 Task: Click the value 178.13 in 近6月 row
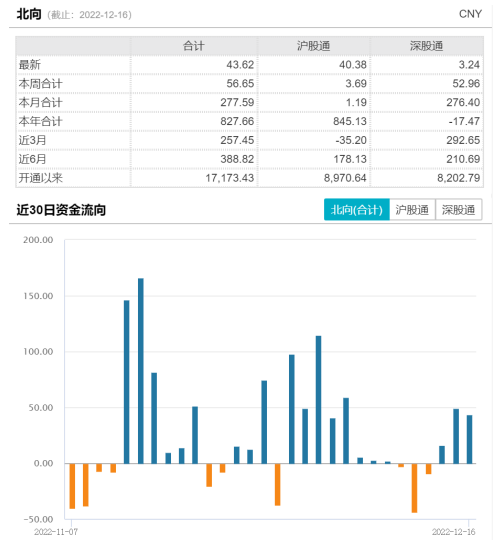[350, 159]
